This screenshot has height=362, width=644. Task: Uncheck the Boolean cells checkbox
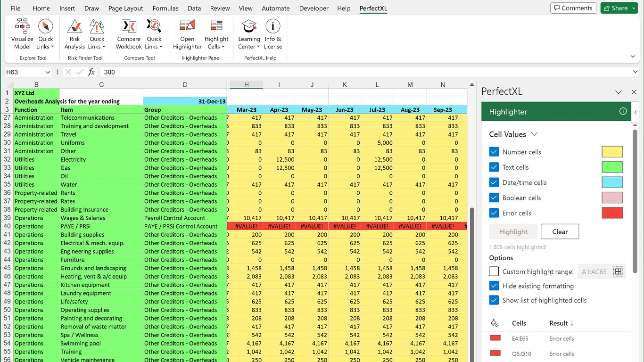[x=494, y=197]
